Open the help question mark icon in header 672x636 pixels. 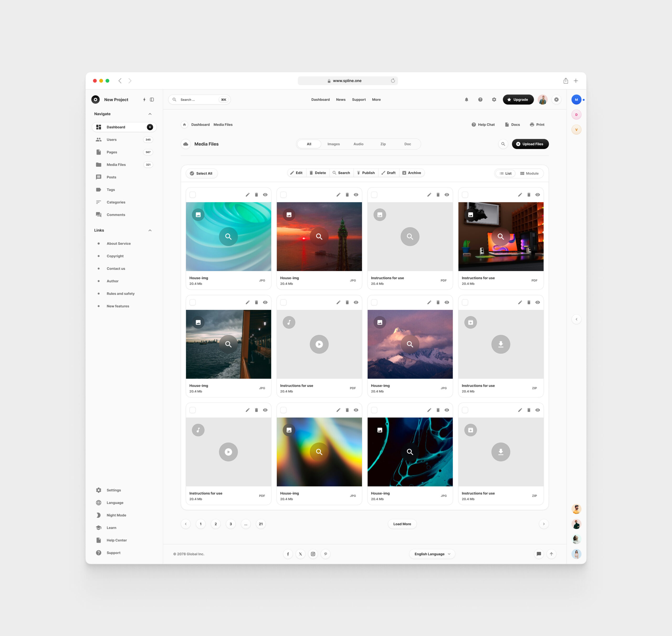480,100
